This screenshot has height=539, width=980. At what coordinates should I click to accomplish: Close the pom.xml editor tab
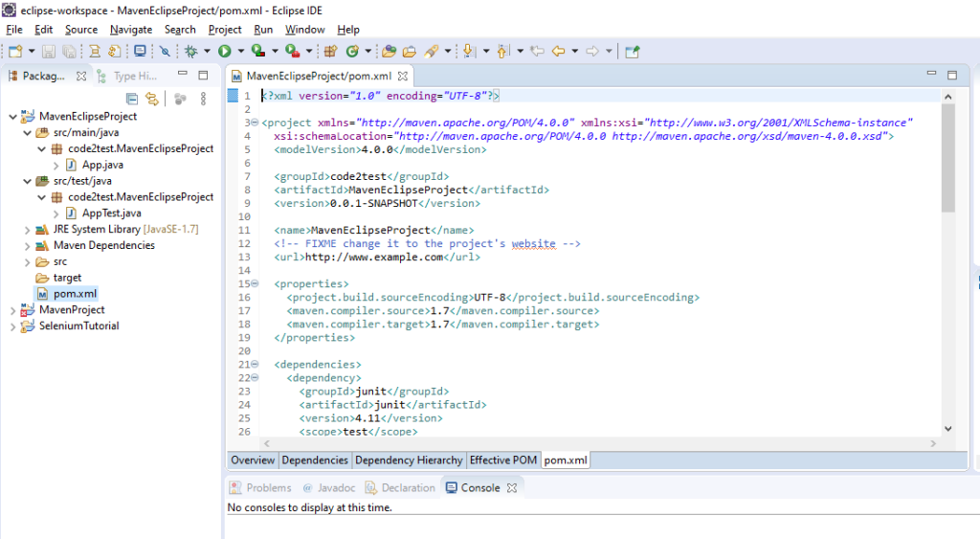403,76
